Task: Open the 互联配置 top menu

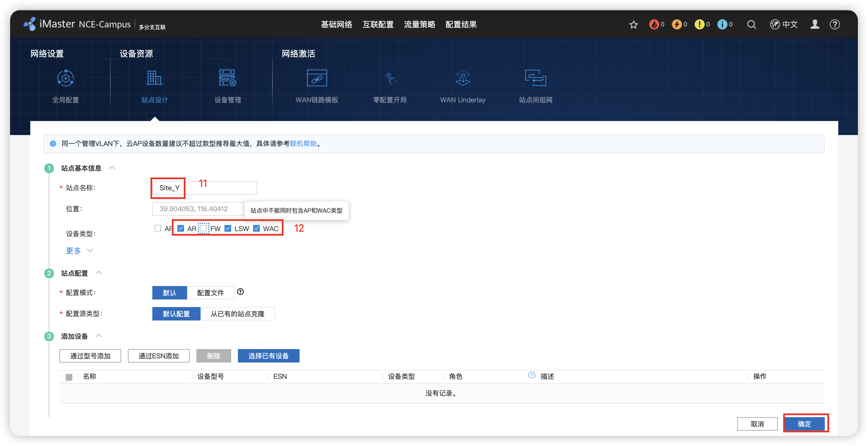Action: pos(378,25)
